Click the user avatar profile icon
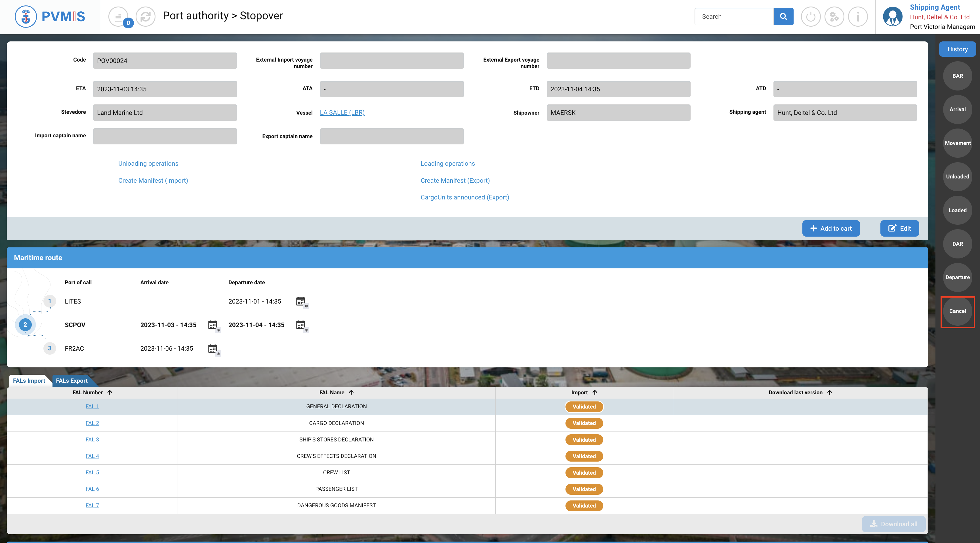This screenshot has height=543, width=980. click(x=893, y=17)
